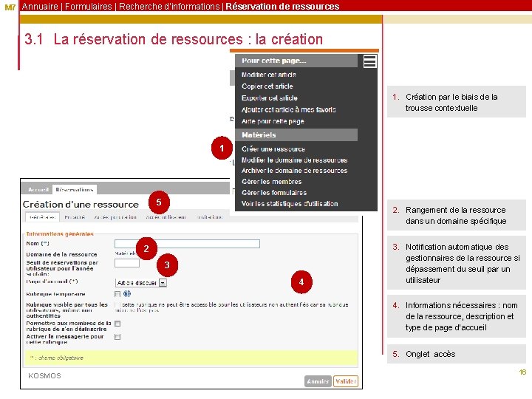The height and width of the screenshot is (399, 532).
Task: Select Modifier cet article in the menu
Action: [x=269, y=75]
